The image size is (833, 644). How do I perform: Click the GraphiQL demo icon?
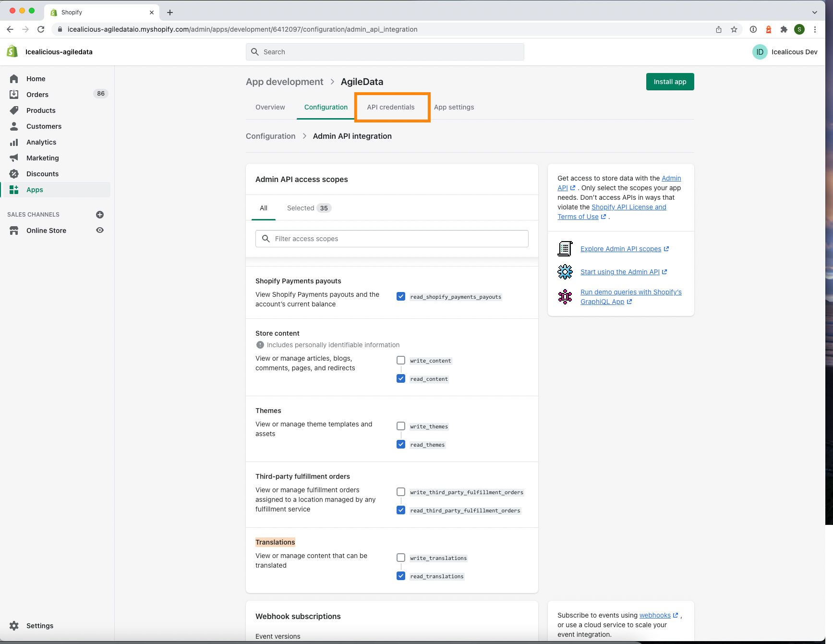point(565,297)
